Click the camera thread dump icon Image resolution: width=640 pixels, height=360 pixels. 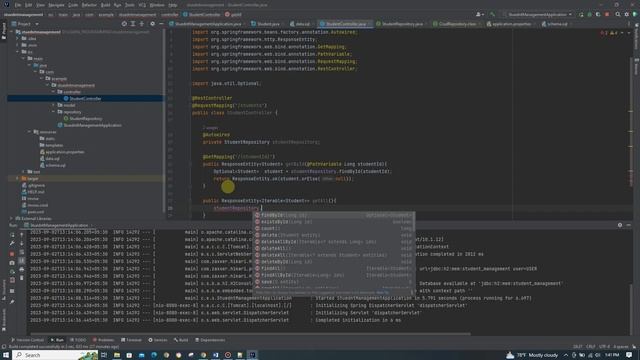12,263
